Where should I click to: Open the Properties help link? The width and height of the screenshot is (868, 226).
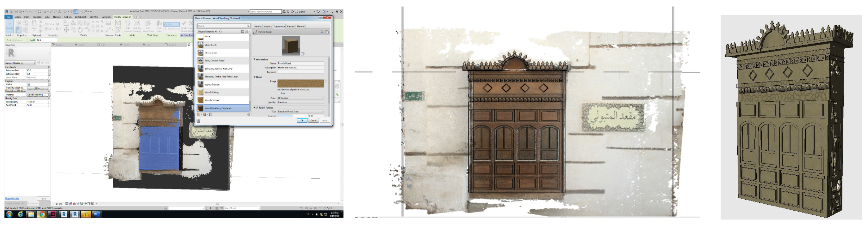click(12, 199)
